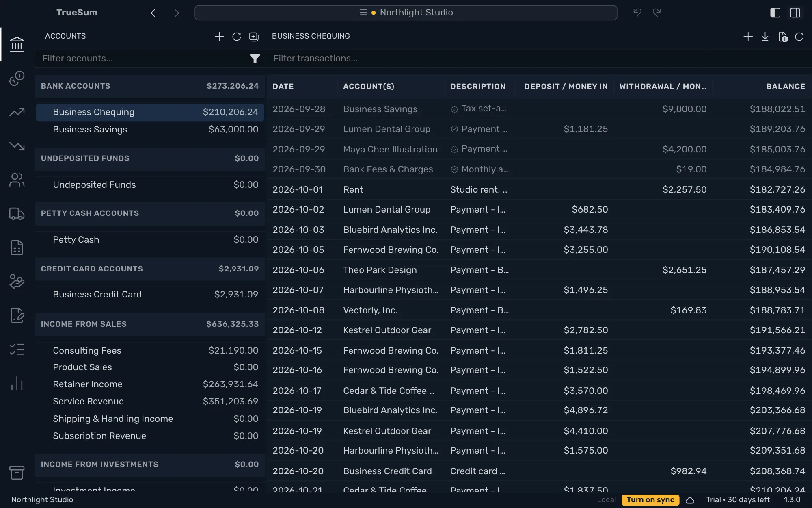Refresh the accounts list
812x508 pixels.
coord(237,37)
